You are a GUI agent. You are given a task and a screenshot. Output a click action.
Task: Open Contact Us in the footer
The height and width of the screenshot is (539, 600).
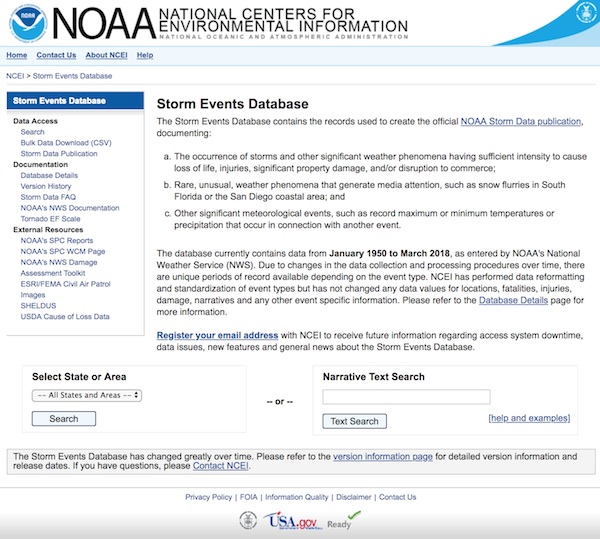tap(398, 497)
